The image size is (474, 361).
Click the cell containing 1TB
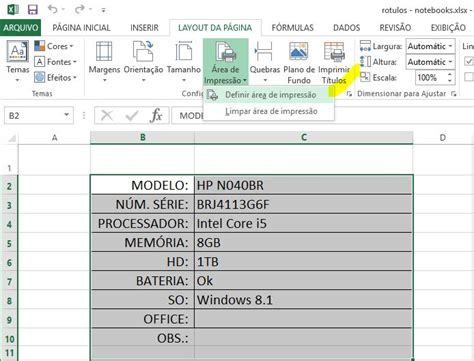304,262
